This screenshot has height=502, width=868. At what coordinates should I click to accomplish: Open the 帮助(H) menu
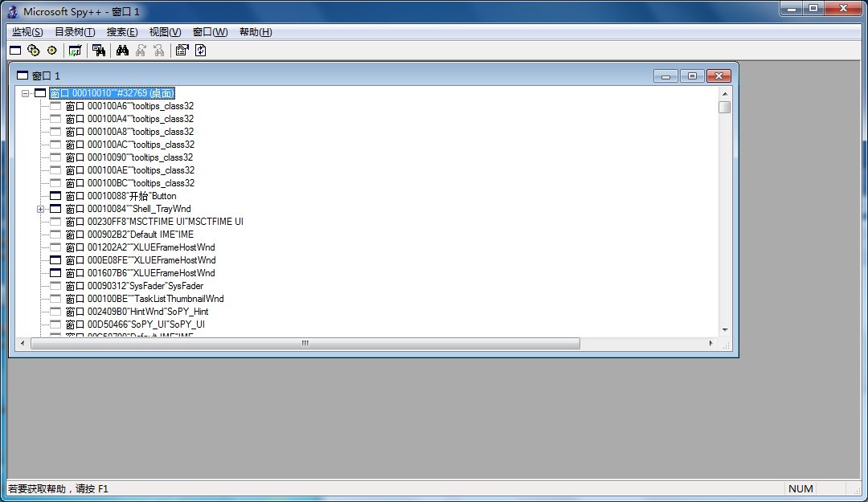256,32
